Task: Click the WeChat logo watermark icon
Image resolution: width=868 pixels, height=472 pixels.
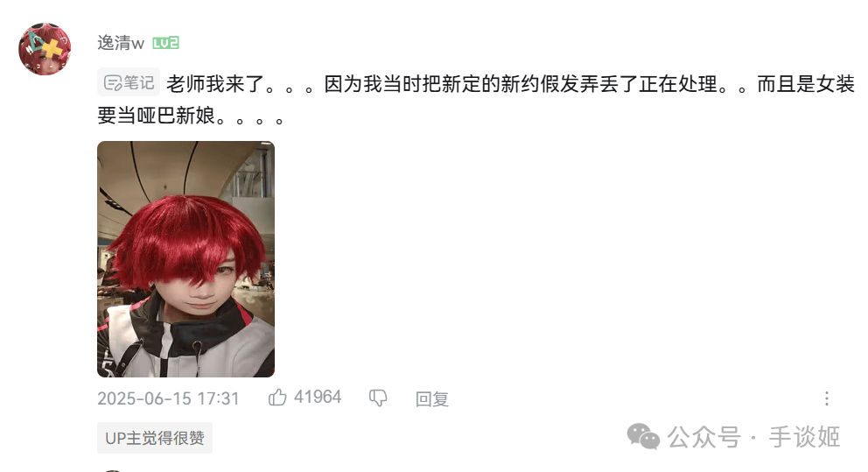Action: pyautogui.click(x=643, y=437)
